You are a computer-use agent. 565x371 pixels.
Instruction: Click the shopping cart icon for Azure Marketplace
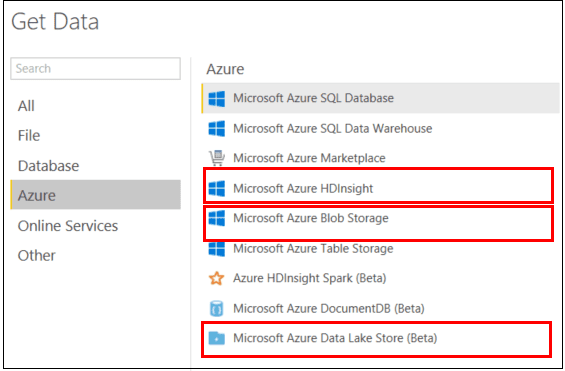pos(217,158)
